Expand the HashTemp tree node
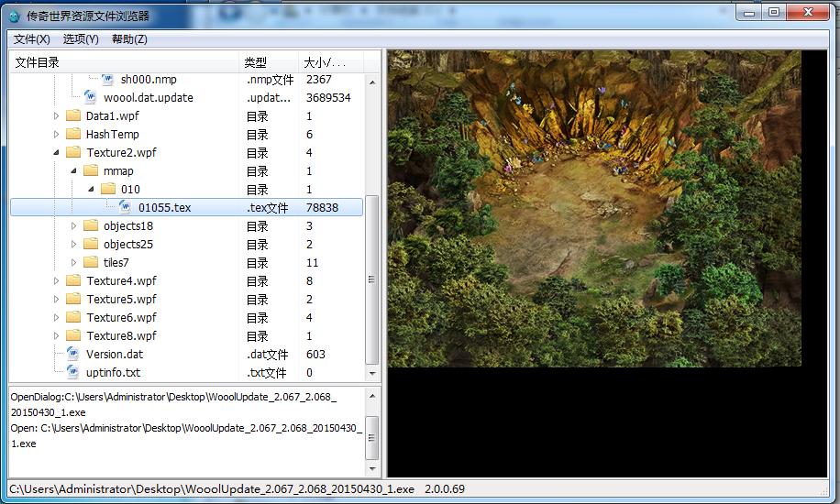 [56, 134]
